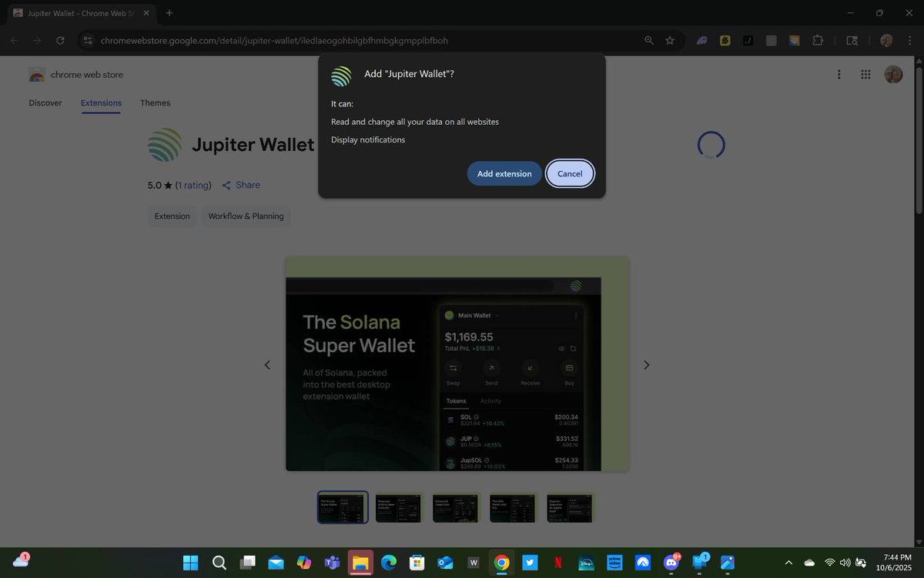Open the web store three-dot menu
Screen dimensions: 924x578
(x=839, y=74)
